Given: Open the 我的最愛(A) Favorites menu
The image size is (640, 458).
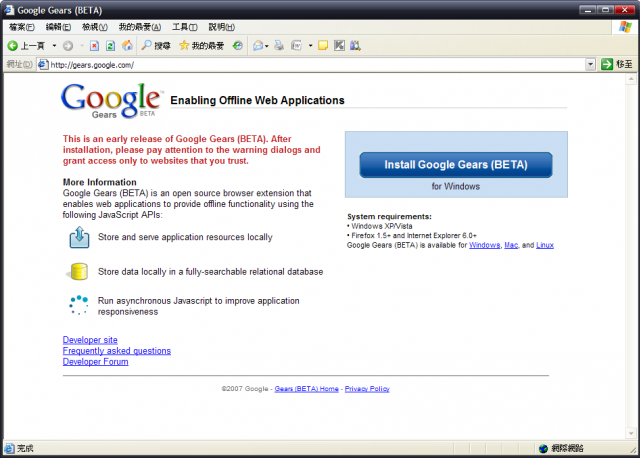Looking at the screenshot, I should point(140,27).
